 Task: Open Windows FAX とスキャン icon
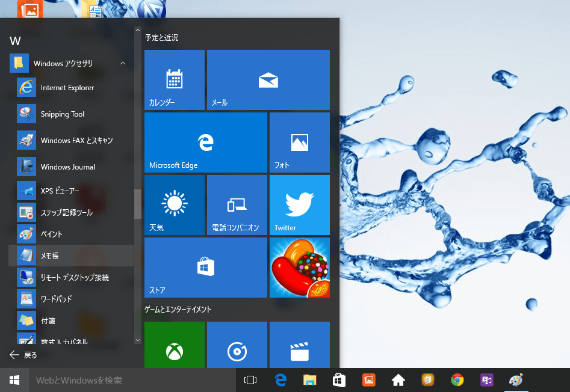[x=26, y=141]
